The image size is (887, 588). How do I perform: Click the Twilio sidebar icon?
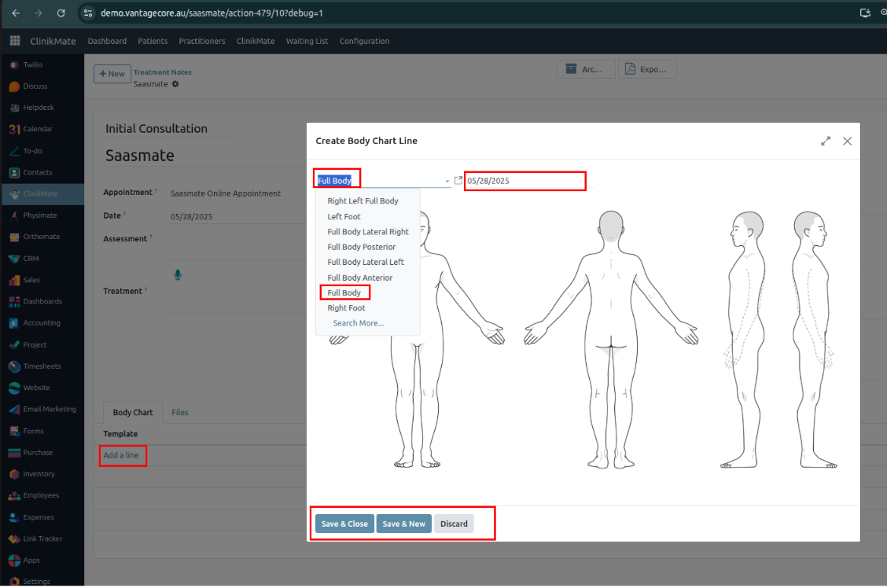coord(14,64)
